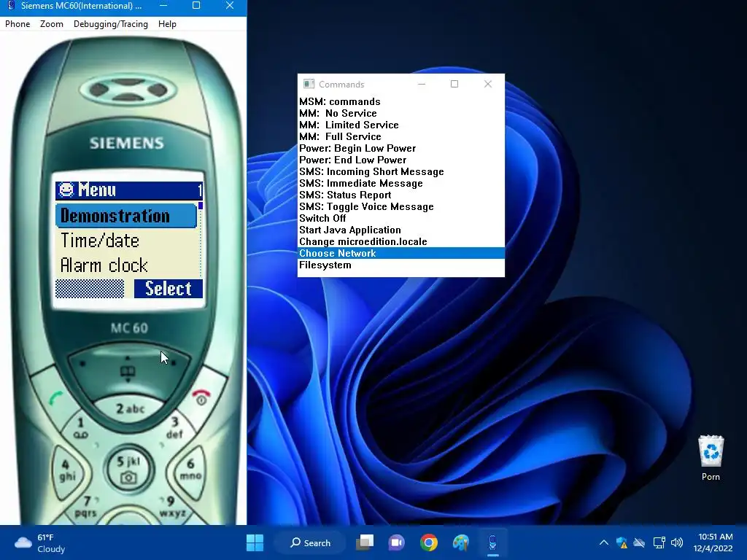The height and width of the screenshot is (560, 747).
Task: Open Task View from the taskbar
Action: pos(365,542)
